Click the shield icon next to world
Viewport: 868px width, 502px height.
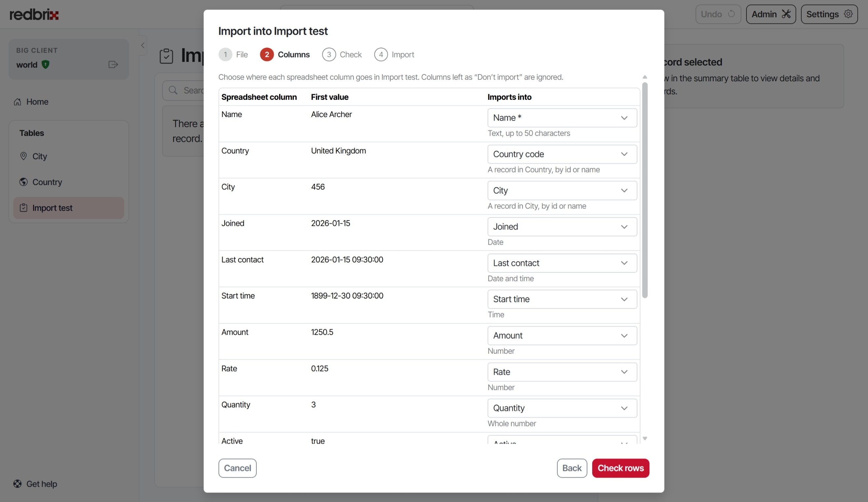[x=45, y=64]
